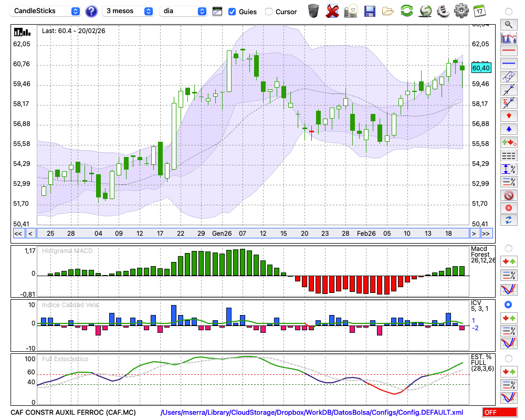
Task: Expand the 3 mesos period dropdown
Action: (128, 11)
